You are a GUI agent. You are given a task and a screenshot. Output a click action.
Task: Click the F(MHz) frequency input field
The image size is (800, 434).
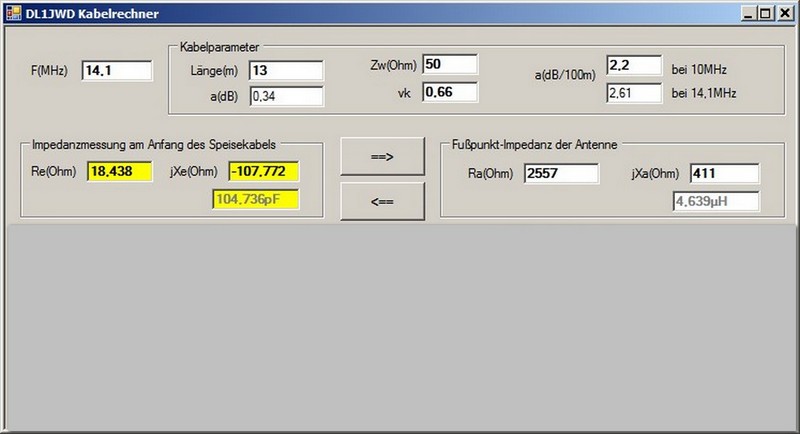(x=117, y=70)
